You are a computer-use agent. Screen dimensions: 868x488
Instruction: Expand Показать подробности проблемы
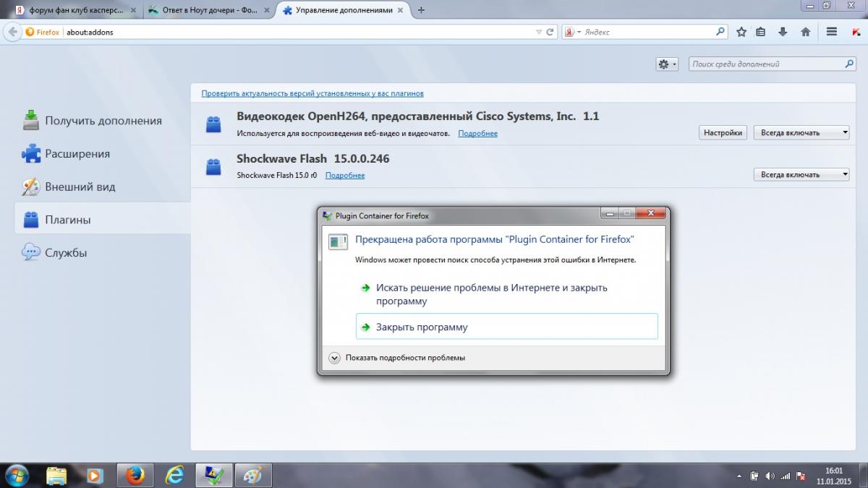397,357
